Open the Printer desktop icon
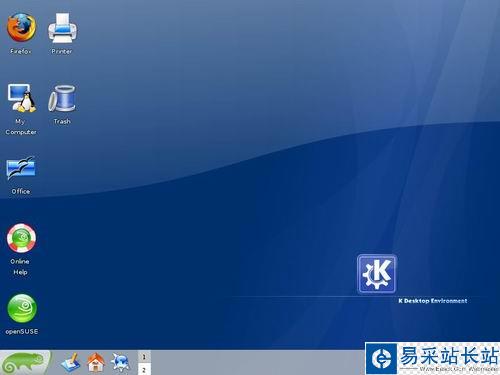 [x=62, y=28]
